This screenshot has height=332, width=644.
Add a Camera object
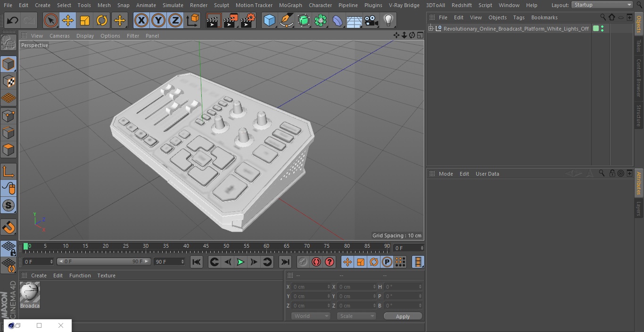pyautogui.click(x=371, y=20)
